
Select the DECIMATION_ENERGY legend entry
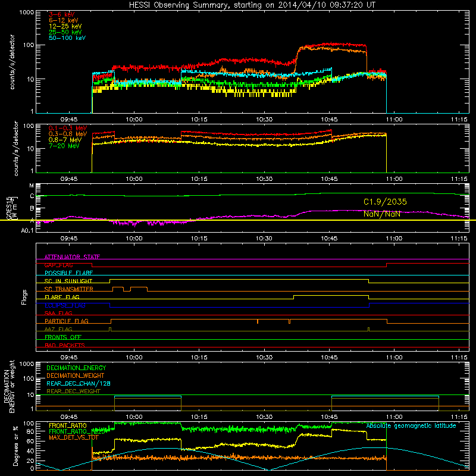(76, 368)
